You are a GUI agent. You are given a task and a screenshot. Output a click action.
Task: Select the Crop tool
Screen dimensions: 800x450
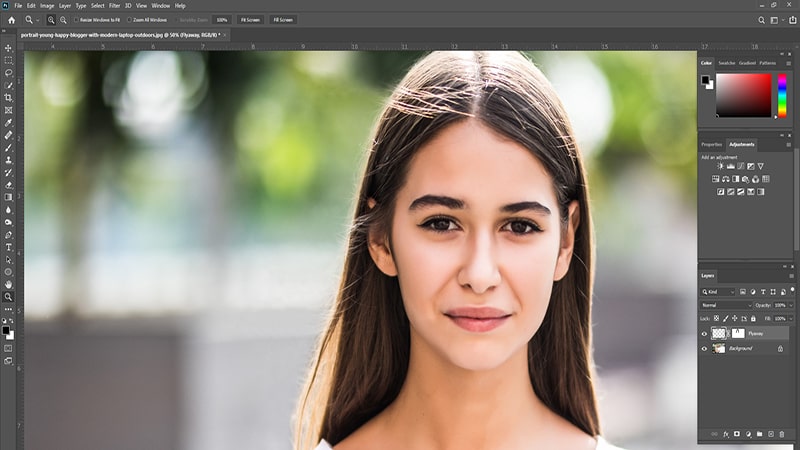[9, 97]
